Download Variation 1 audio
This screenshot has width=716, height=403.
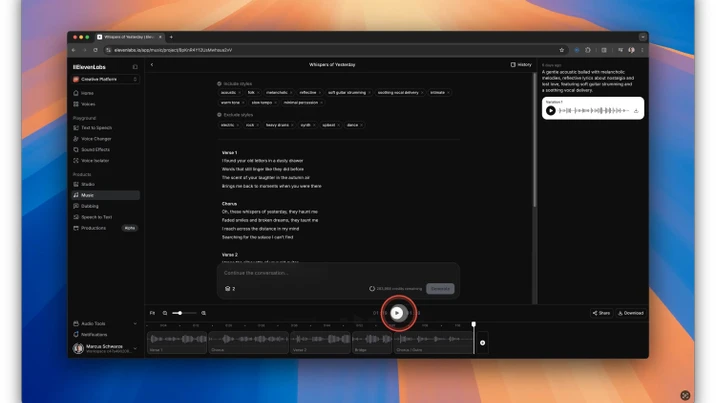(636, 111)
